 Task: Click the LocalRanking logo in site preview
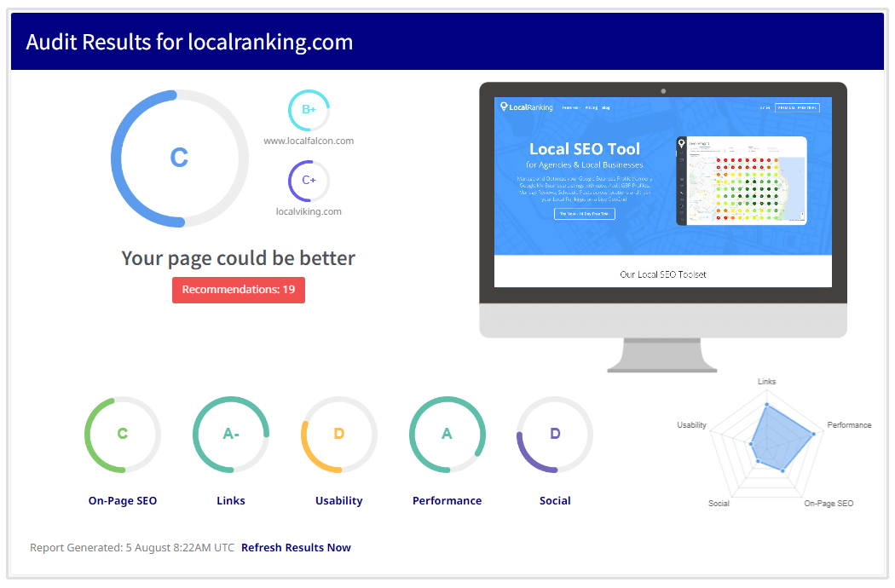tap(527, 107)
